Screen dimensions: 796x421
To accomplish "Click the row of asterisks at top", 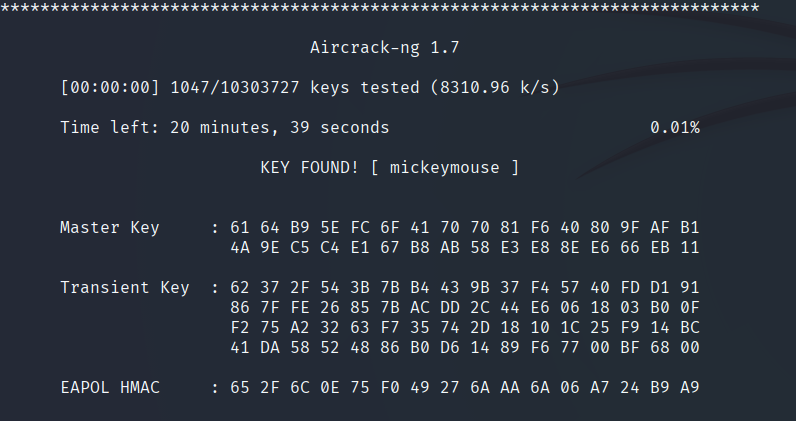I will click(x=380, y=8).
